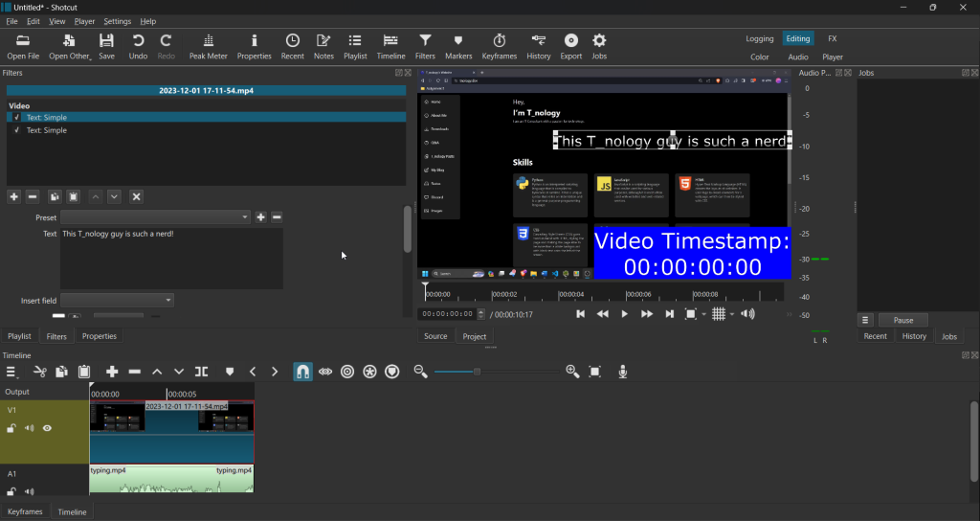The width and height of the screenshot is (980, 521).
Task: Overwrite clip onto track button
Action: pyautogui.click(x=179, y=372)
